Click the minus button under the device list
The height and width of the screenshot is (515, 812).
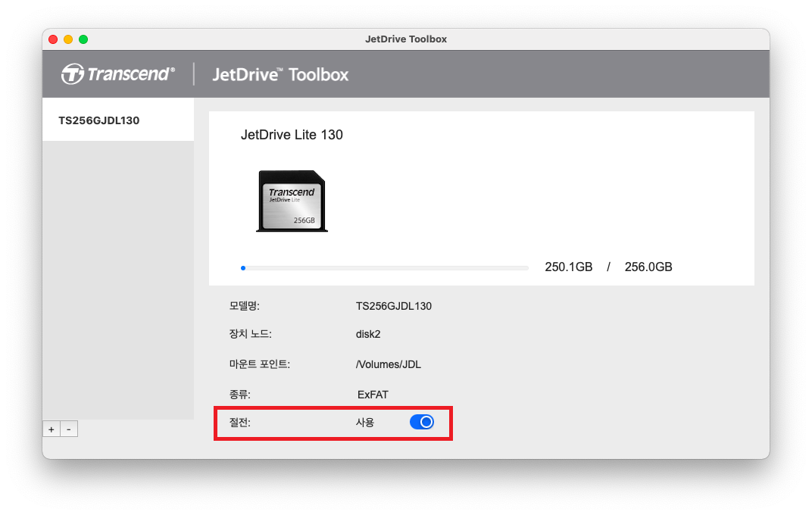(69, 429)
